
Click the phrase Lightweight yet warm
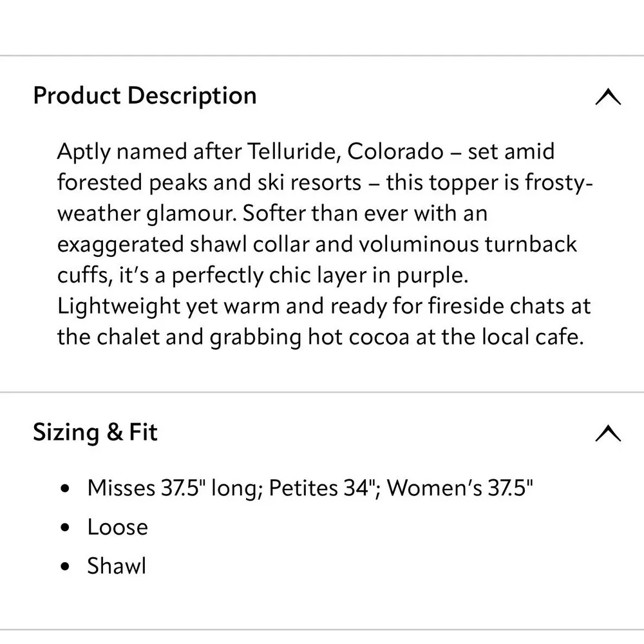169,307
